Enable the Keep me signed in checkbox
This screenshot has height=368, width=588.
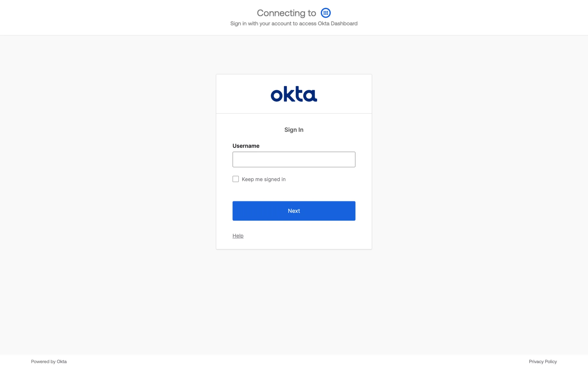[x=236, y=179]
